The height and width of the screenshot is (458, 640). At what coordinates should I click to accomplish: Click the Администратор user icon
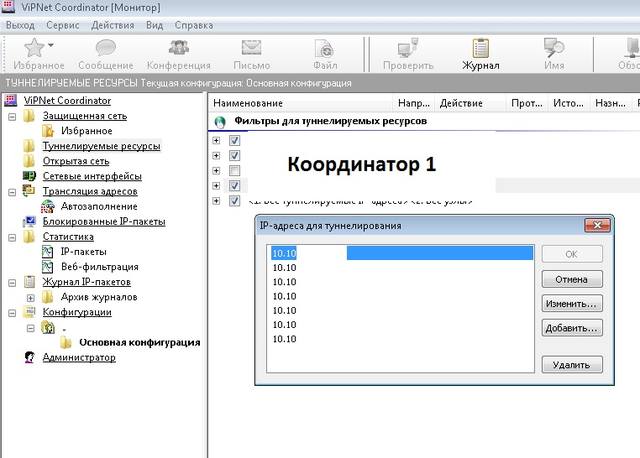point(29,357)
